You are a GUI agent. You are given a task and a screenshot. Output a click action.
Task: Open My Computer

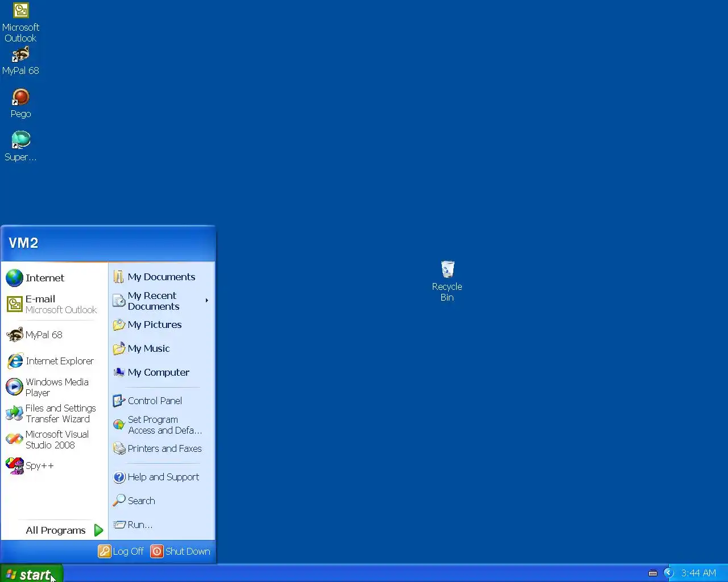point(162,372)
